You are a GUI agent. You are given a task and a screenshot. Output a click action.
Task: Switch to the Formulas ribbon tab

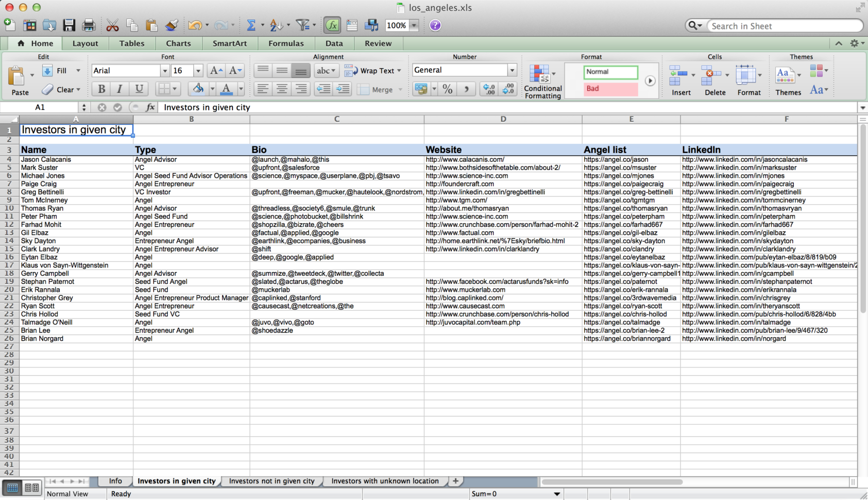click(x=286, y=43)
